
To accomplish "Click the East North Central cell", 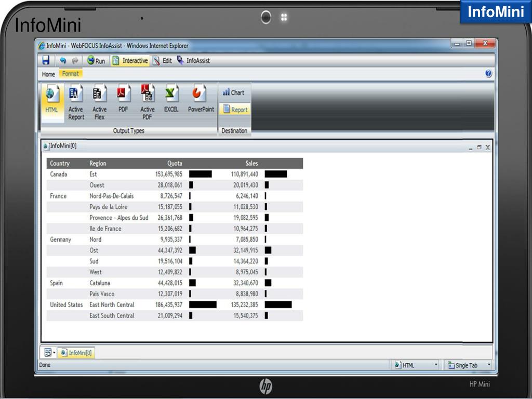I will (112, 304).
